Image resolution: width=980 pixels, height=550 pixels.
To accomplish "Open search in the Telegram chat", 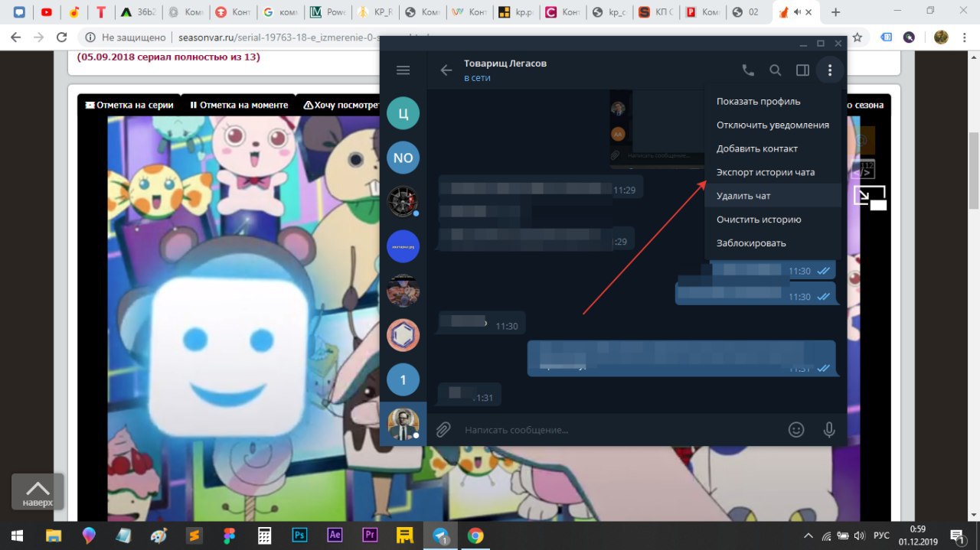I will tap(776, 70).
